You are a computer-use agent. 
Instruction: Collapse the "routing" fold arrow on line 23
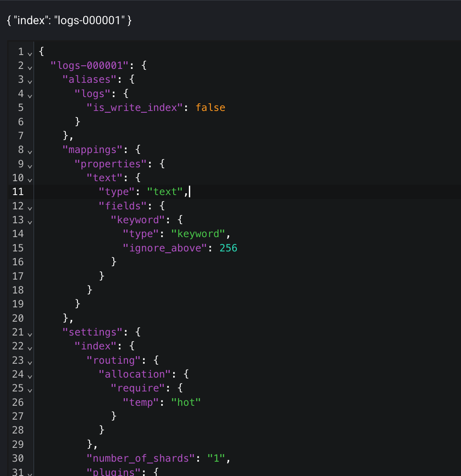click(30, 362)
